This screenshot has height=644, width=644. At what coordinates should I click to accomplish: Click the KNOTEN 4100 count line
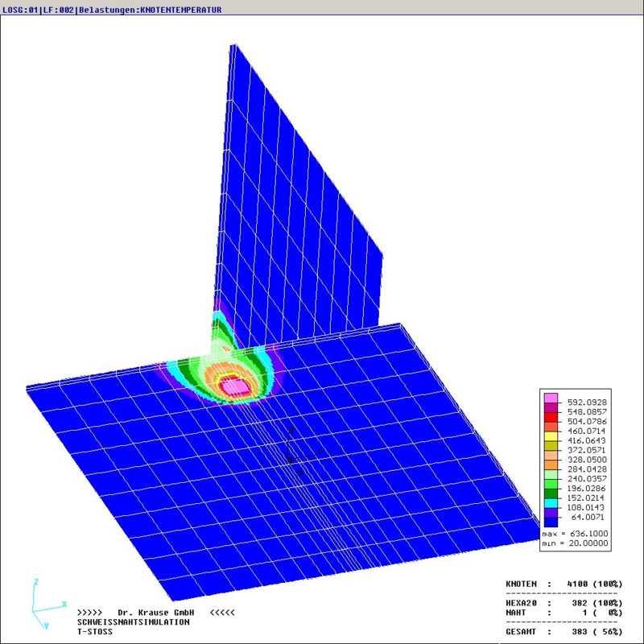(x=563, y=582)
